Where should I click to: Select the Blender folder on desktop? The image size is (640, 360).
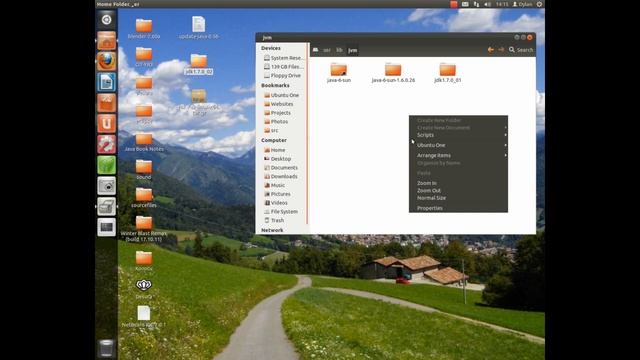(144, 29)
